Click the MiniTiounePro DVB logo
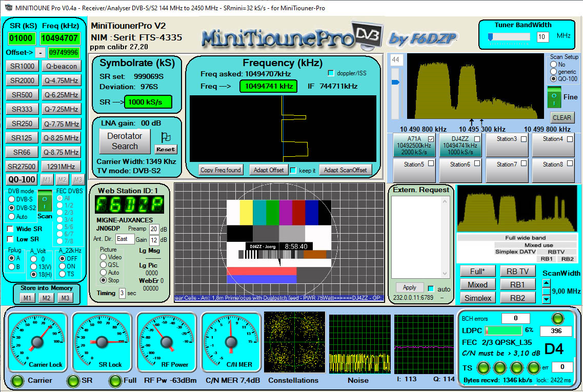Image resolution: width=583 pixels, height=392 pixels. click(292, 36)
